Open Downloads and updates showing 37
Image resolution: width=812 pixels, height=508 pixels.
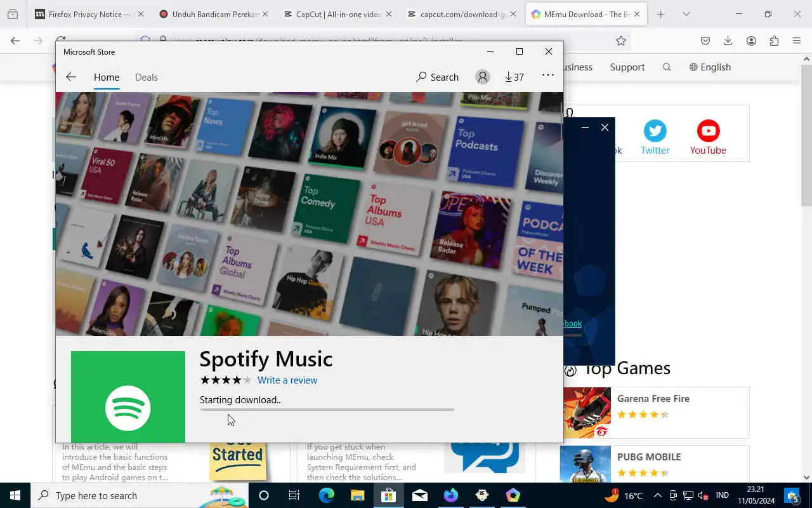coord(514,77)
